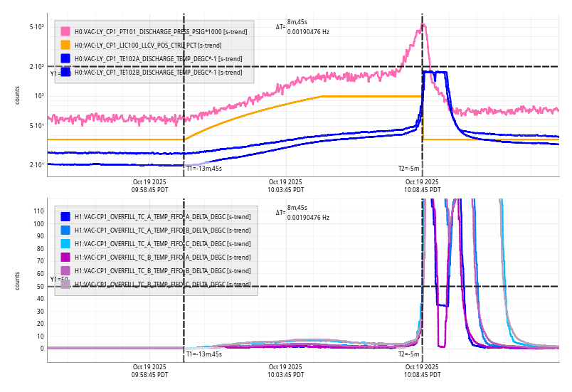Click the cyan TC_A FIFO_C legend swatch
572x392 pixels.
click(x=65, y=243)
